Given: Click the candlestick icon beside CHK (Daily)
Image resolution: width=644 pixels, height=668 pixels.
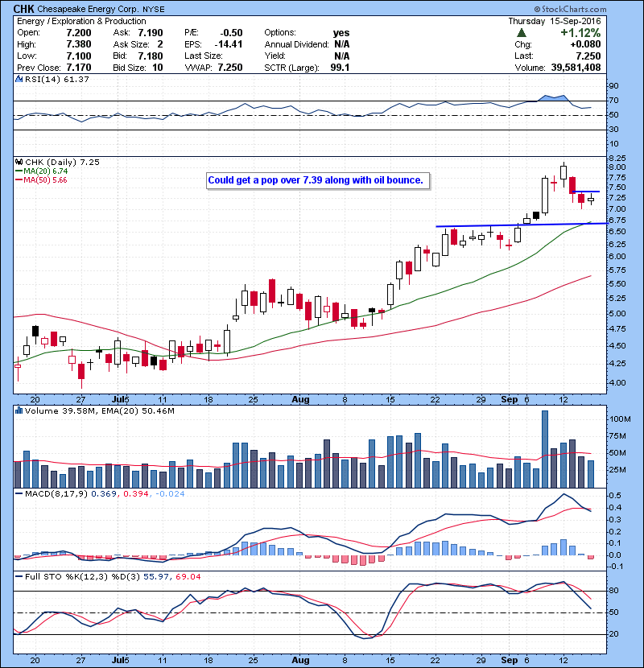Looking at the screenshot, I should click(19, 162).
